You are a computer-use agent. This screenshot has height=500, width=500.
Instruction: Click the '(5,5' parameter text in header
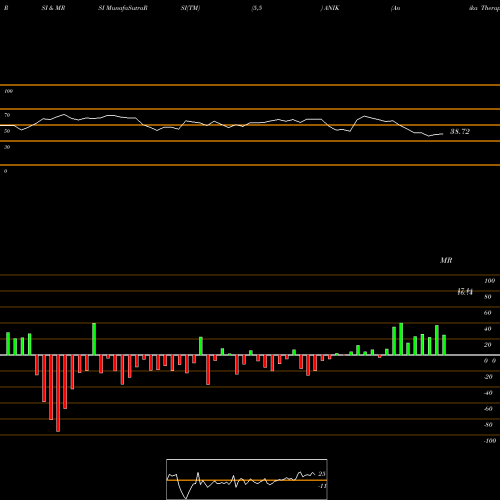tap(257, 8)
